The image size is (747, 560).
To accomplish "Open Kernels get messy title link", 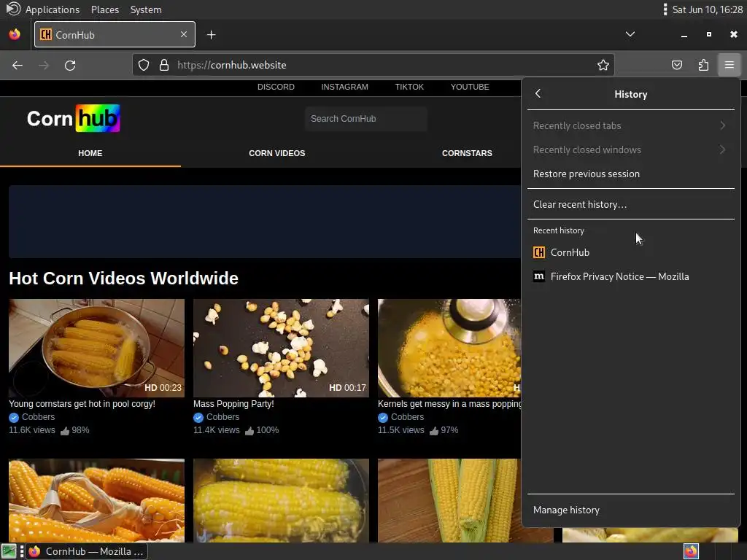I will (x=449, y=404).
